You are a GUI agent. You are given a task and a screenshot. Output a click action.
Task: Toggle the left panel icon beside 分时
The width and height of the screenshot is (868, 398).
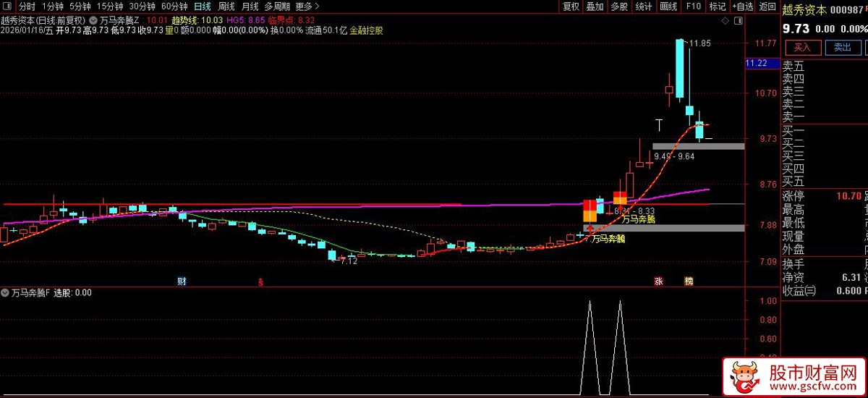[9, 7]
